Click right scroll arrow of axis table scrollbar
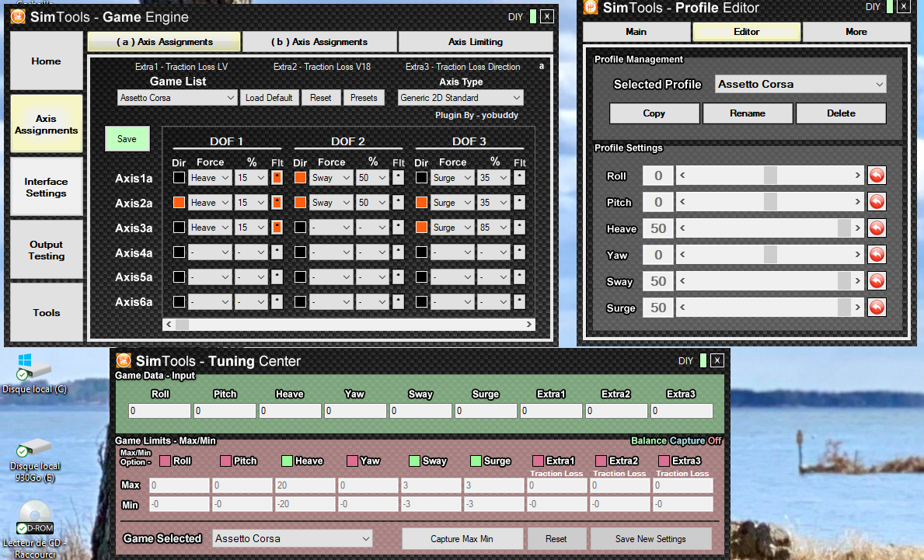The image size is (924, 560). [x=528, y=325]
